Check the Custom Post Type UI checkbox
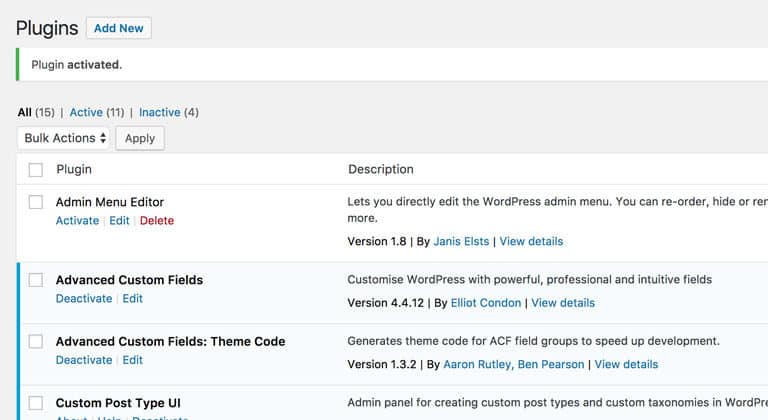 [35, 403]
